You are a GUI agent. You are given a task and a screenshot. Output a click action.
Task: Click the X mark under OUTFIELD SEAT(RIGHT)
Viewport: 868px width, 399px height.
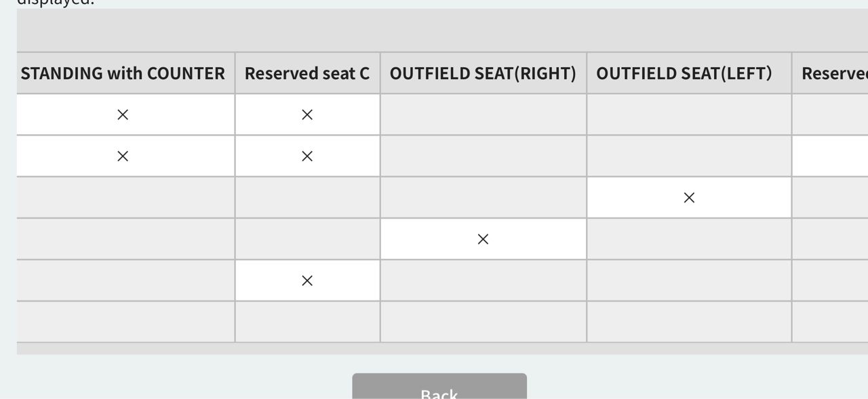coord(483,239)
